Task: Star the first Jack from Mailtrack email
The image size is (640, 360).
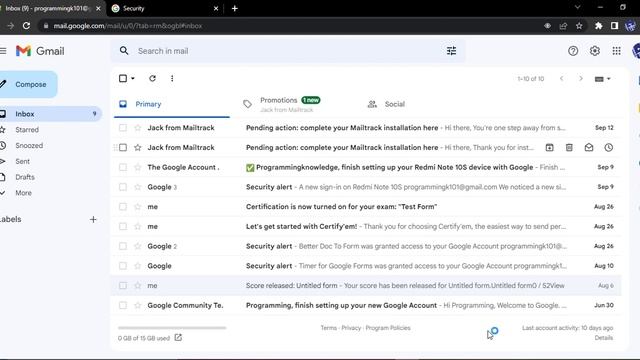Action: 138,128
